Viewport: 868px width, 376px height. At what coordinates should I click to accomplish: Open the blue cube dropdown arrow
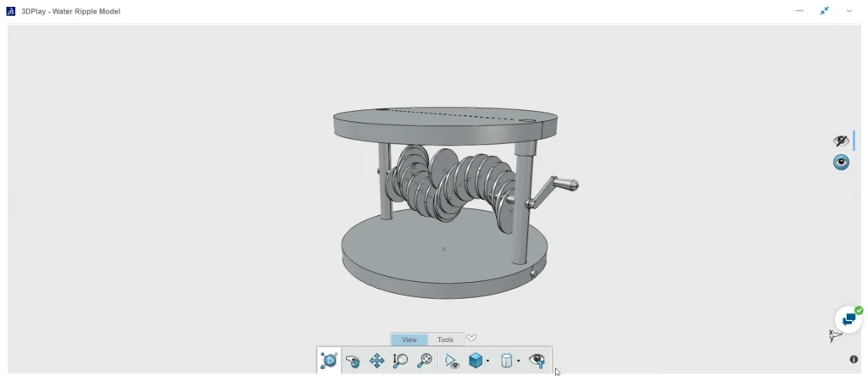point(487,361)
